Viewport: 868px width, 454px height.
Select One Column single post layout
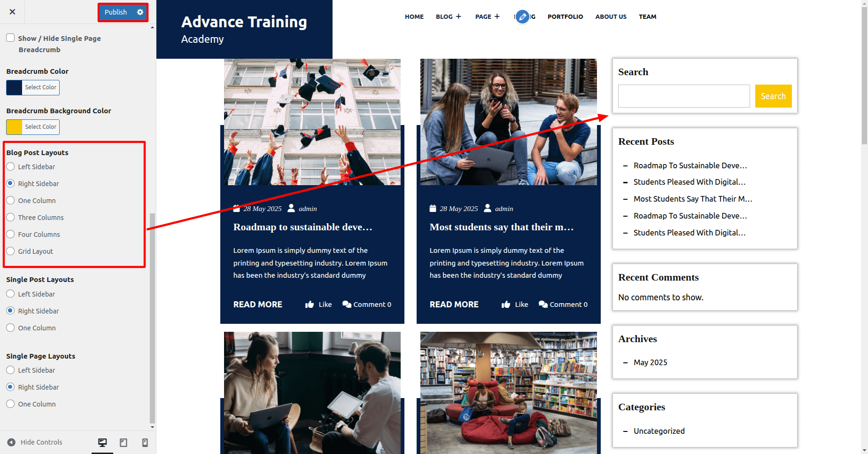click(10, 328)
